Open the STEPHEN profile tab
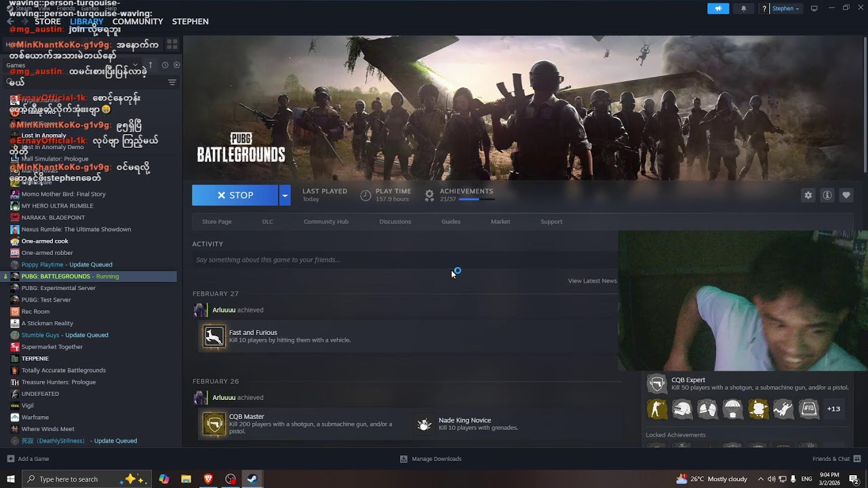The height and width of the screenshot is (488, 868). [x=190, y=22]
